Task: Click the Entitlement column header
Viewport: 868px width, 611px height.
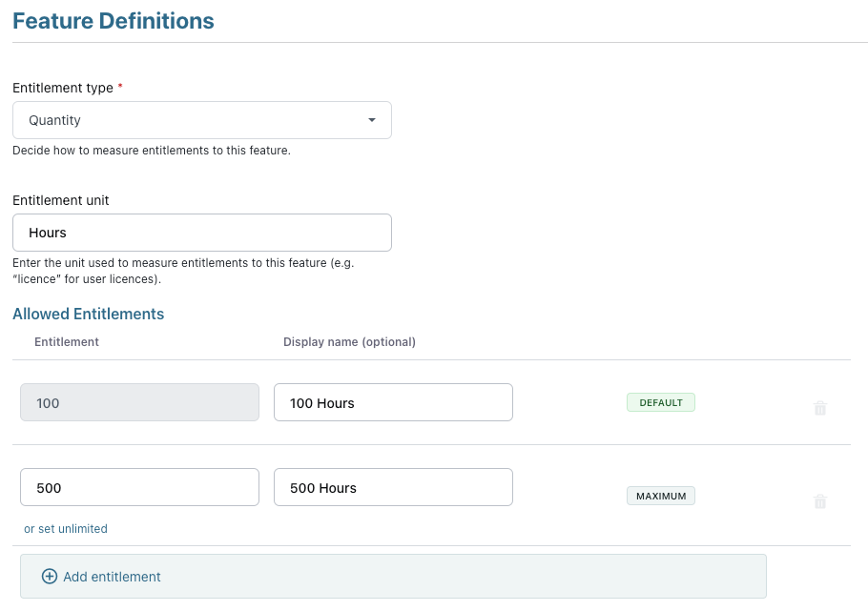Action: [x=67, y=341]
